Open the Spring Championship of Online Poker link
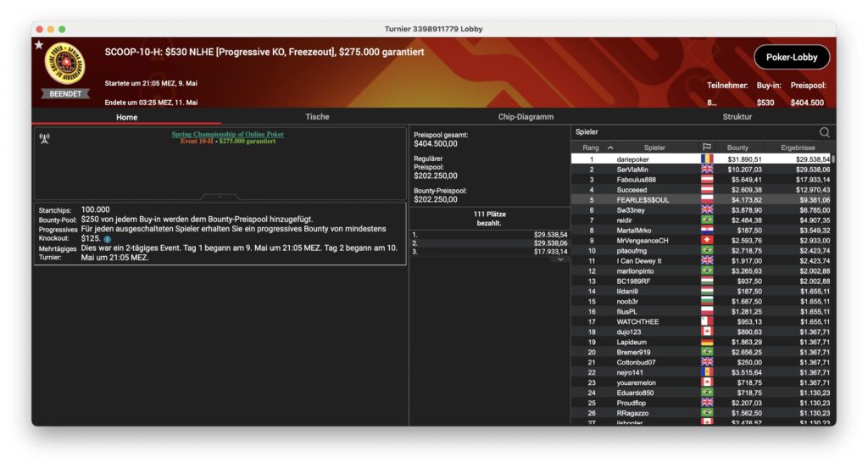This screenshot has width=868, height=468. point(227,134)
